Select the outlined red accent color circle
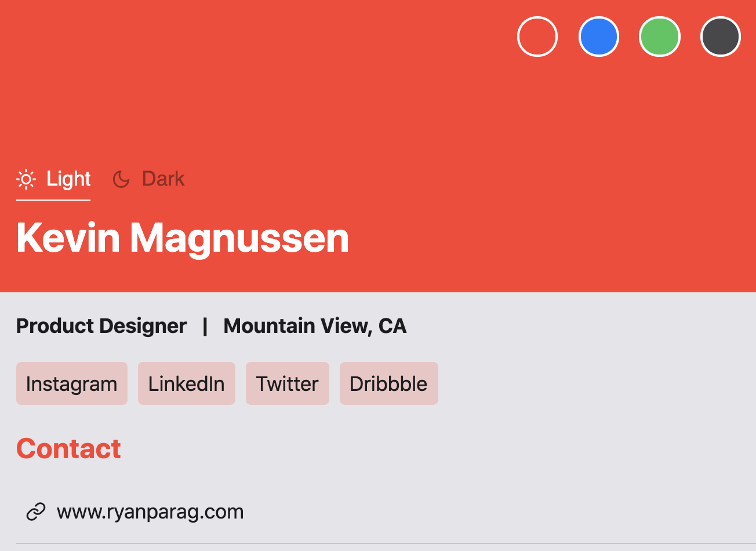This screenshot has width=756, height=551. (537, 36)
